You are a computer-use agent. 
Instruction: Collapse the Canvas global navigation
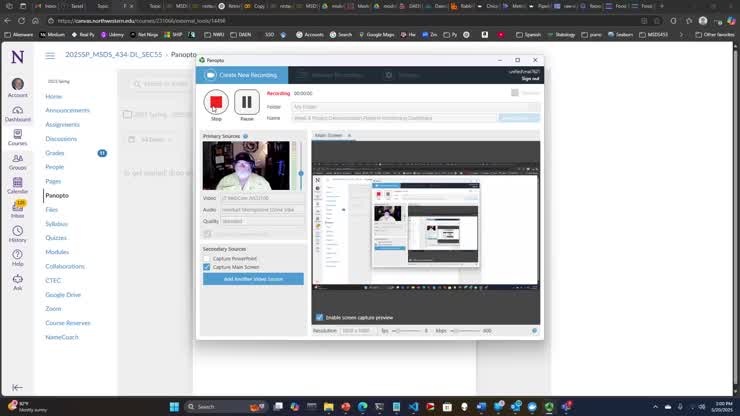tap(17, 387)
